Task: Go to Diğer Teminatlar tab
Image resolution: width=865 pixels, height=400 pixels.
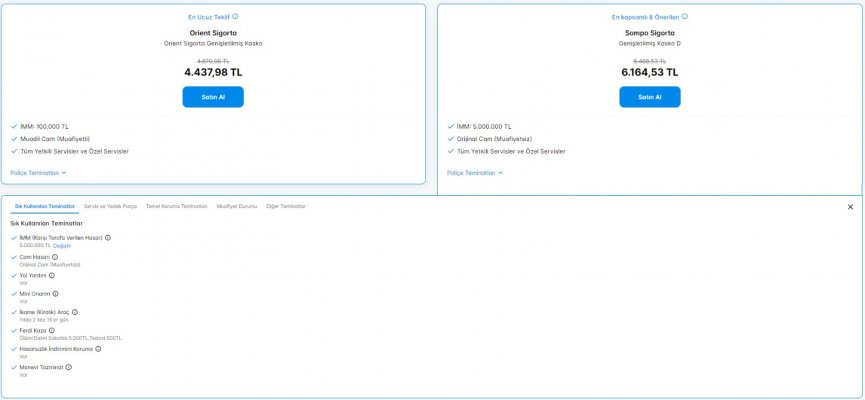Action: 286,206
